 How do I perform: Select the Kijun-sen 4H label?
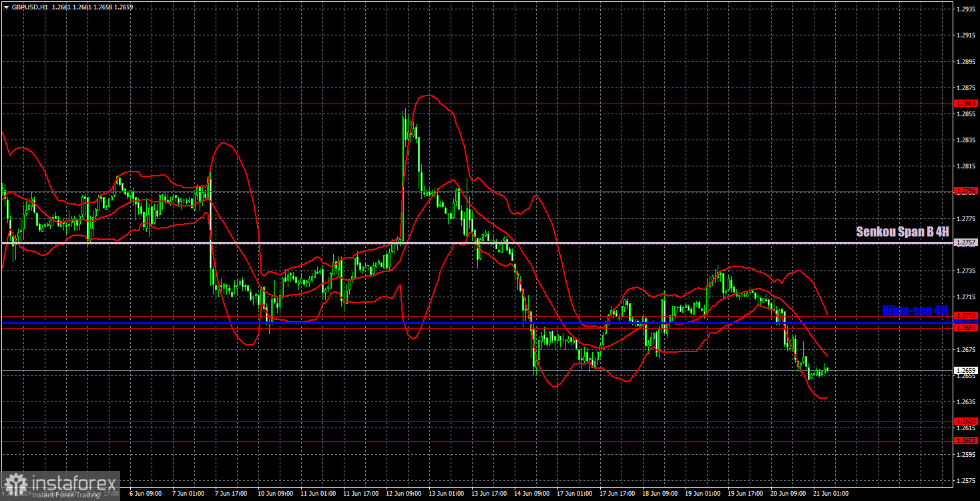pyautogui.click(x=915, y=311)
